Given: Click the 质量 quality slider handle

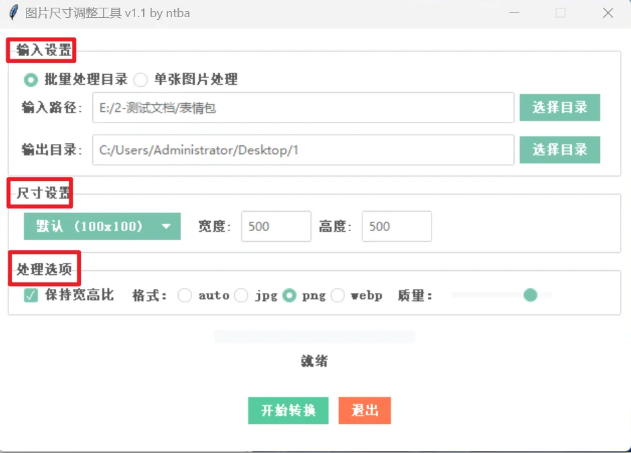Looking at the screenshot, I should pyautogui.click(x=530, y=295).
